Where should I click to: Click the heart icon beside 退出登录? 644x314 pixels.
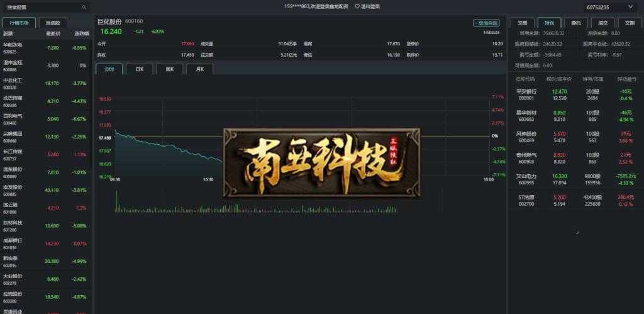[357, 6]
